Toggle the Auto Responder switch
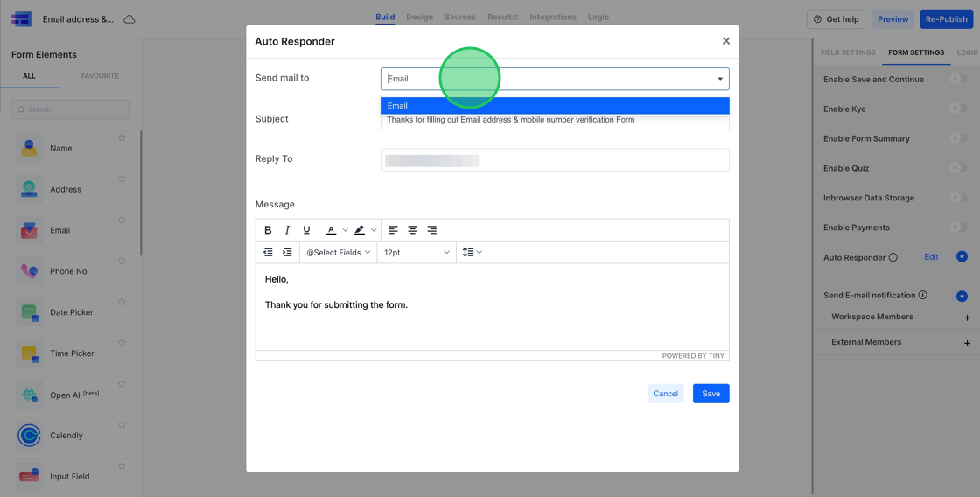 [x=961, y=257]
